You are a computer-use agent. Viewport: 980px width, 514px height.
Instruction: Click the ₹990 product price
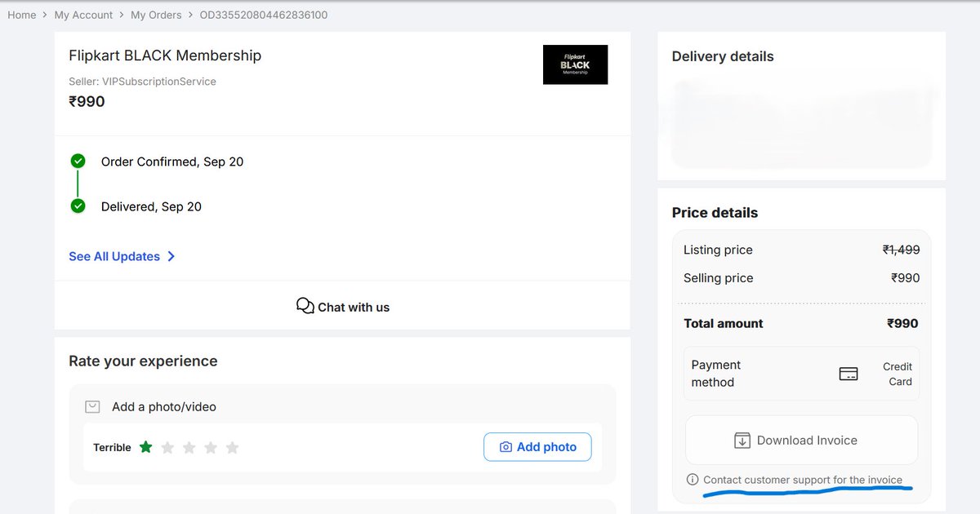87,102
